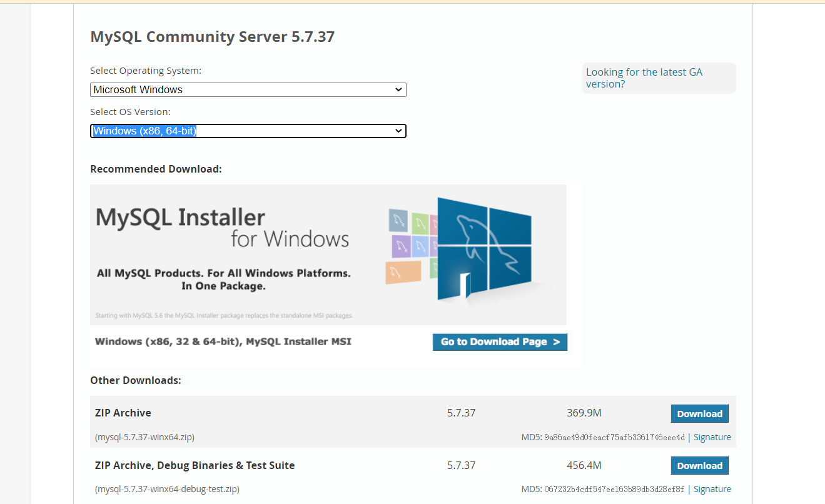Click the Select Operating System label
The height and width of the screenshot is (504, 825).
(146, 71)
